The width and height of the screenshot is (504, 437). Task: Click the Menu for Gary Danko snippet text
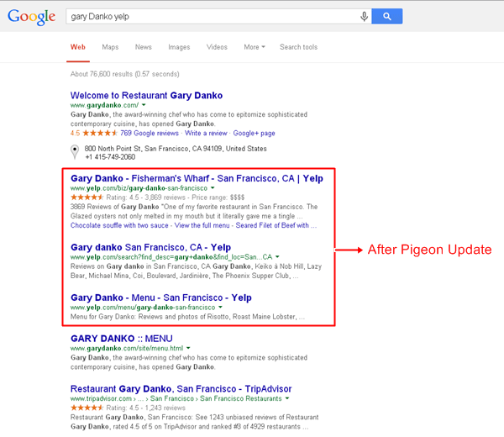(x=187, y=317)
